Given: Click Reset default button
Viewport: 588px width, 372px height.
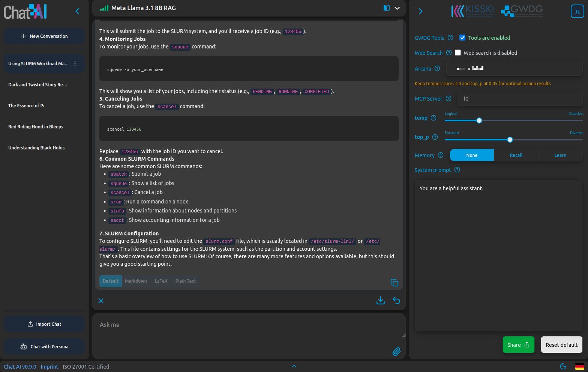Looking at the screenshot, I should (561, 345).
